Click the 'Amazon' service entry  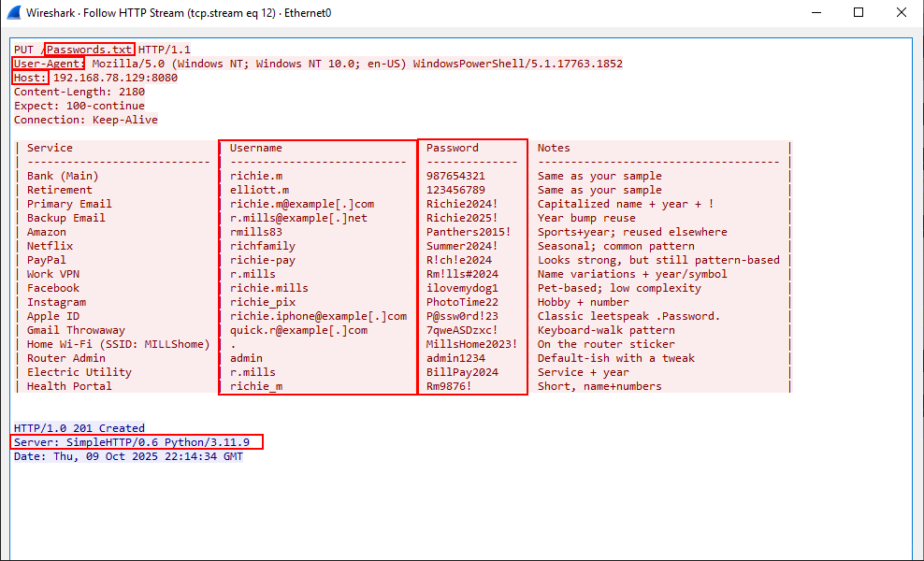coord(47,232)
